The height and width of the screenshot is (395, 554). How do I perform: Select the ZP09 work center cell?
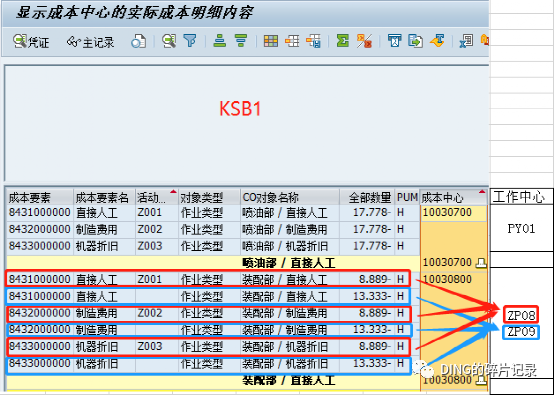coord(521,332)
